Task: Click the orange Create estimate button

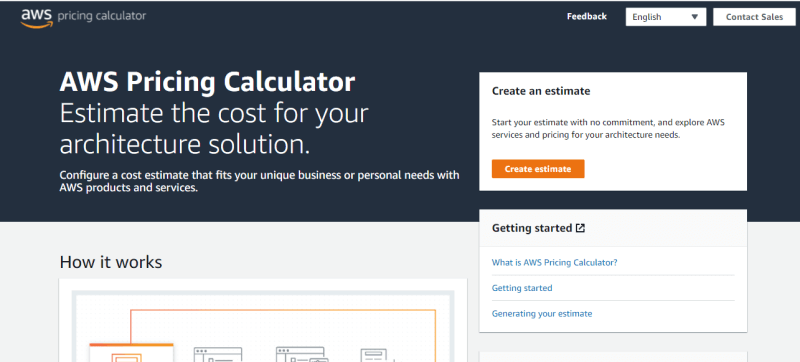Action: tap(538, 169)
